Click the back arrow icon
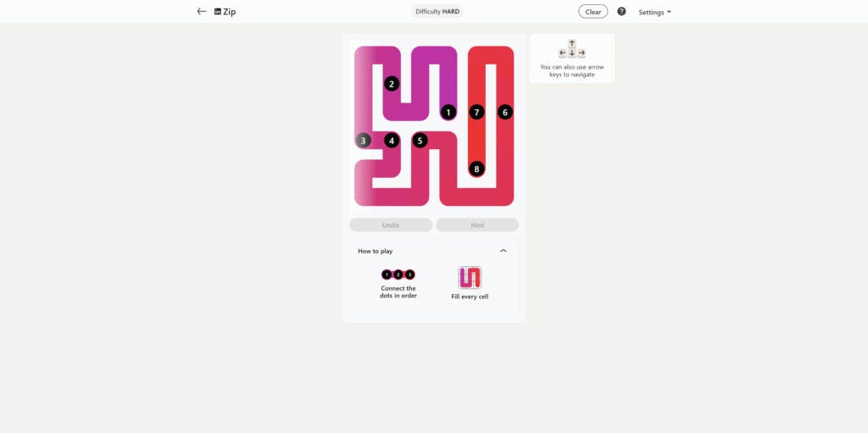 (x=202, y=12)
